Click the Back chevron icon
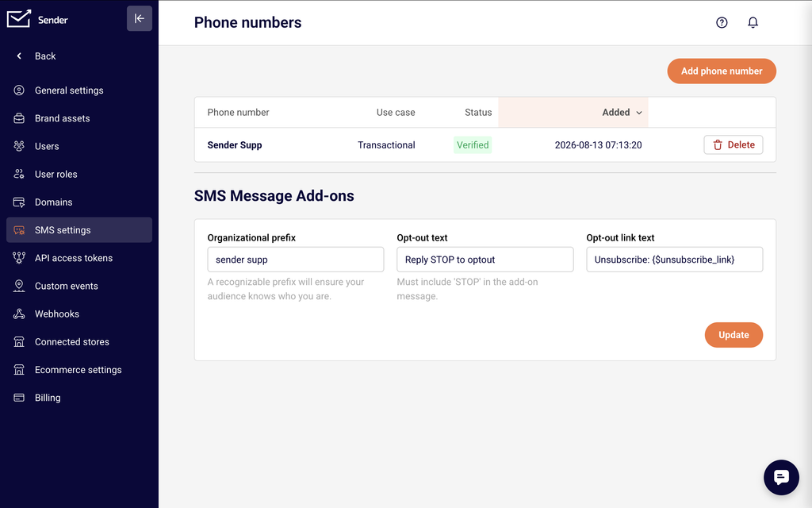This screenshot has height=508, width=812. coord(19,56)
